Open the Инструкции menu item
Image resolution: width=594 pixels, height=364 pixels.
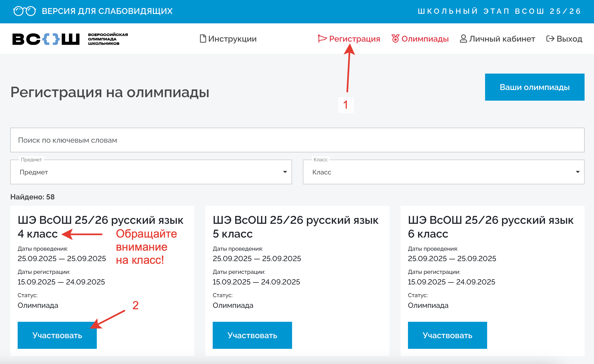click(232, 39)
